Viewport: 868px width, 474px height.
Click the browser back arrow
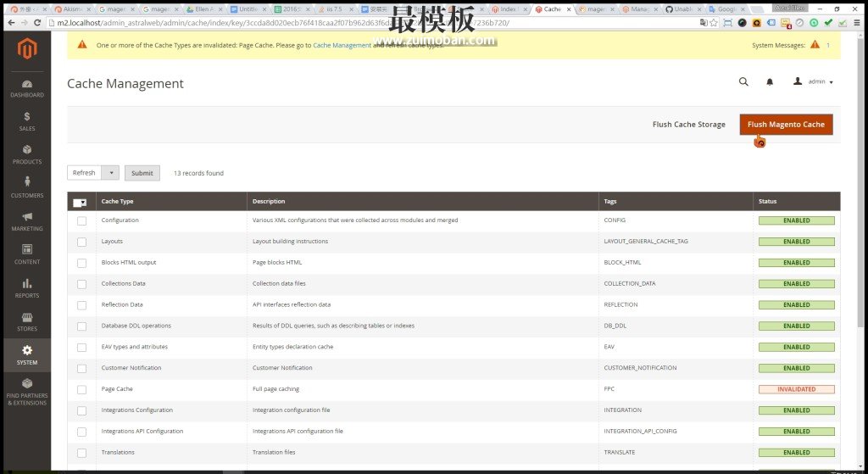click(11, 23)
